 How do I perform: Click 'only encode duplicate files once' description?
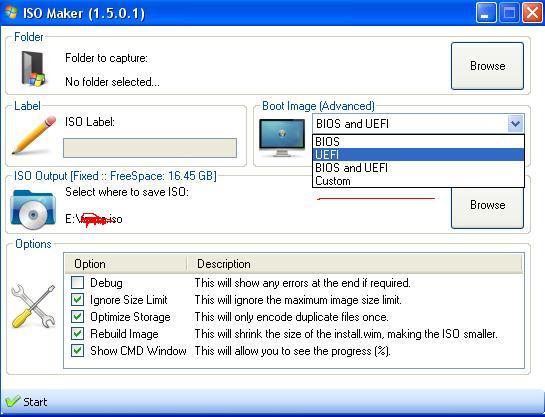point(291,317)
